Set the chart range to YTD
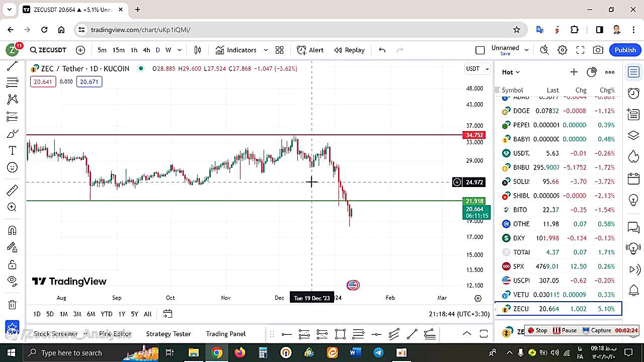This screenshot has width=644, height=362. 106,314
